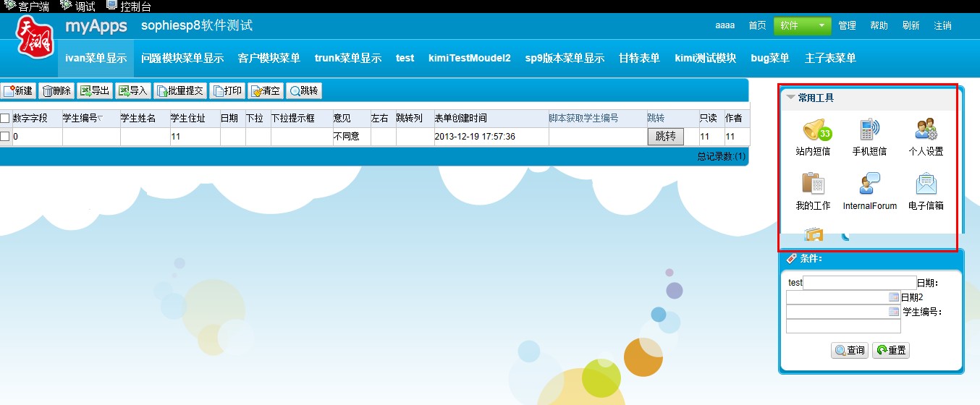Sort by 学生编号 column arrow
Image resolution: width=980 pixels, height=405 pixels.
pos(100,118)
